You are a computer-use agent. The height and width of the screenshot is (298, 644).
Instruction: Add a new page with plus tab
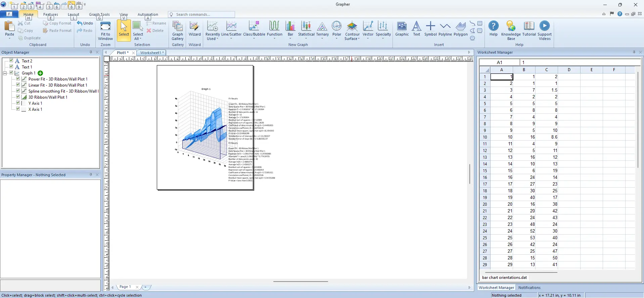pyautogui.click(x=146, y=287)
